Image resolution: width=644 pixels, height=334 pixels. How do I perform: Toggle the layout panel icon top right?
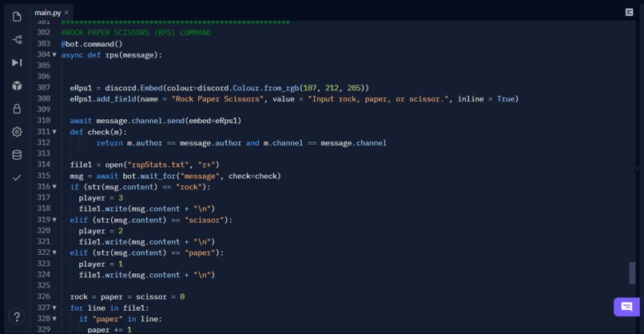629,12
